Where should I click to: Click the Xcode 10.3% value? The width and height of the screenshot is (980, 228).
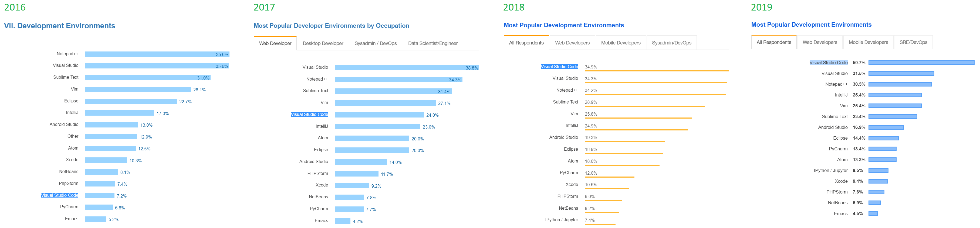coord(136,161)
